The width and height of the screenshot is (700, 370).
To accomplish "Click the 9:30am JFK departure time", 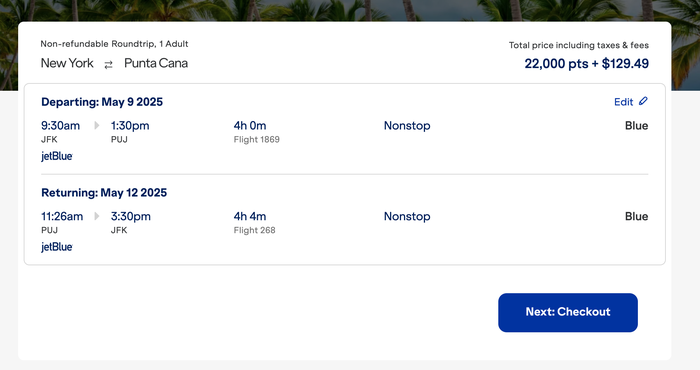I will click(x=60, y=125).
